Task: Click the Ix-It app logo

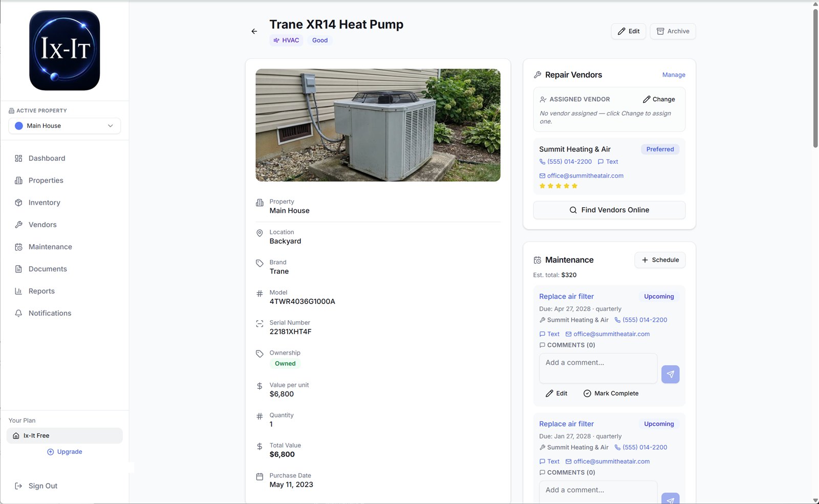Action: 64,51
